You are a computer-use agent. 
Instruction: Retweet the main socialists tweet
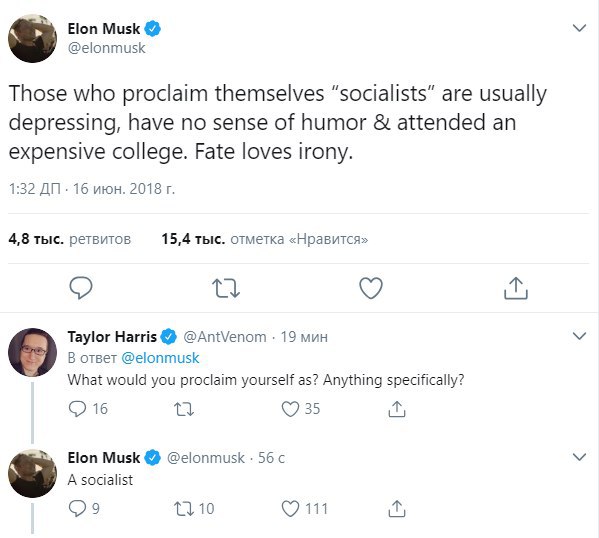(226, 288)
